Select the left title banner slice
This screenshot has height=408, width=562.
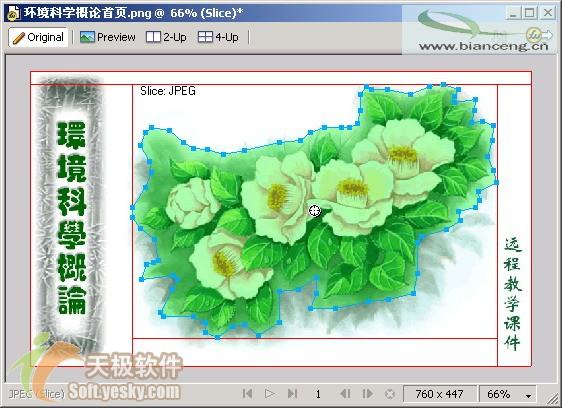pyautogui.click(x=81, y=225)
